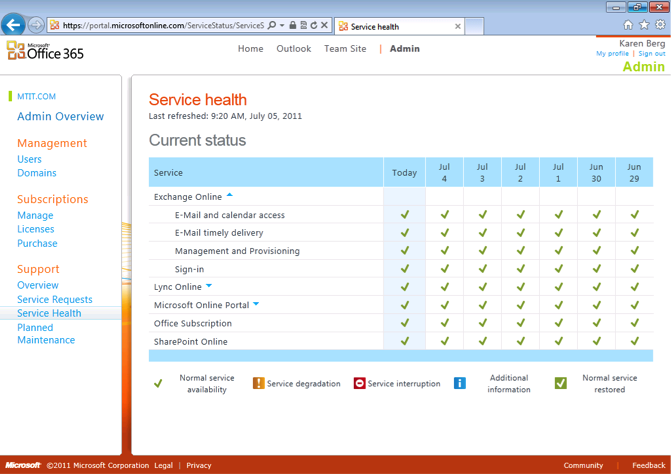The height and width of the screenshot is (474, 671).
Task: Open the Domains management link
Action: tap(37, 173)
